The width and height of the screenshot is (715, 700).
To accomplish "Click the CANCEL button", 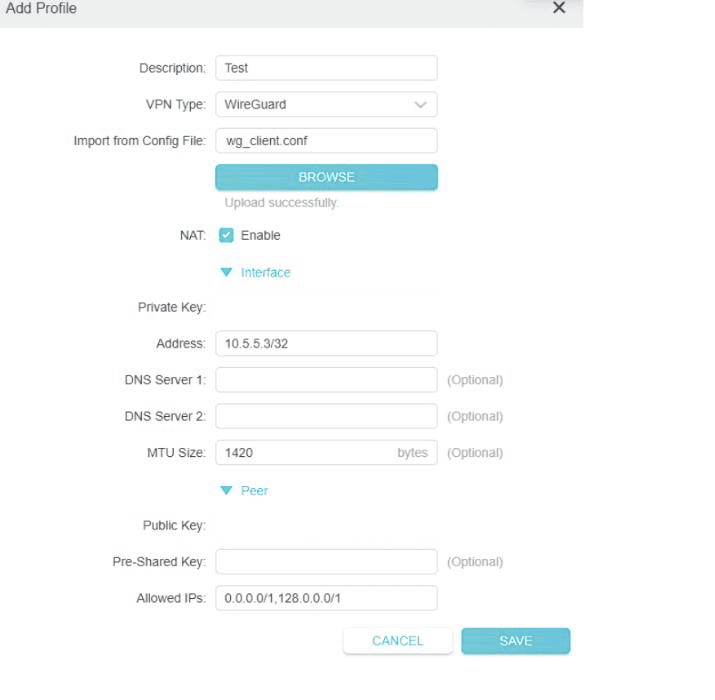I will click(398, 641).
